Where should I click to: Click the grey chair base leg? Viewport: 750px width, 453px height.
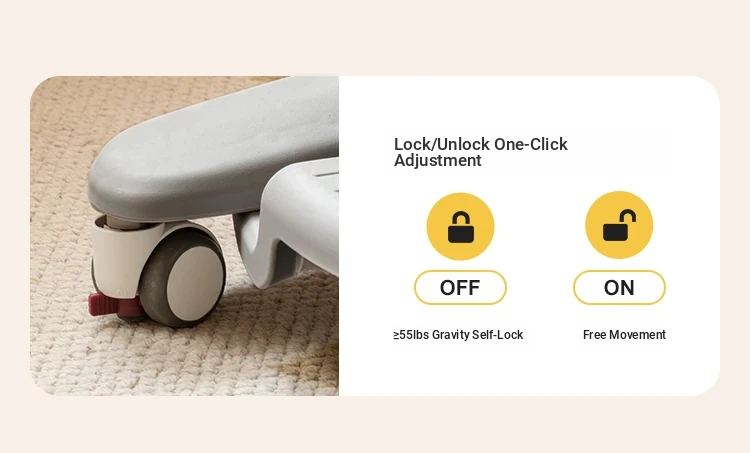click(x=210, y=148)
